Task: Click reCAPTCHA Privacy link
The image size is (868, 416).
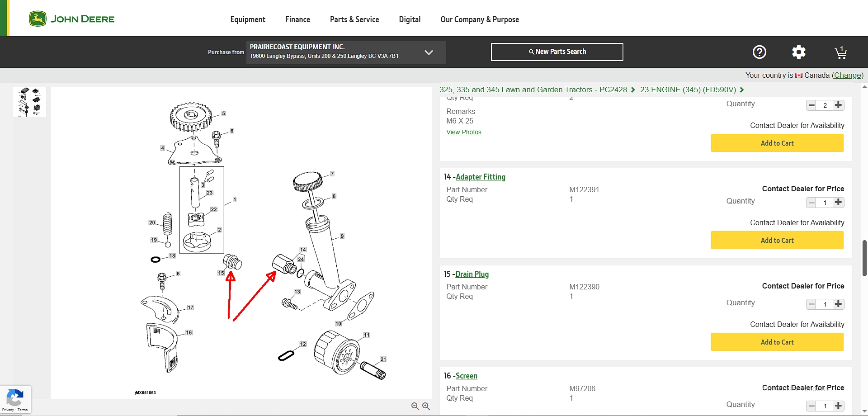Action: 8,410
